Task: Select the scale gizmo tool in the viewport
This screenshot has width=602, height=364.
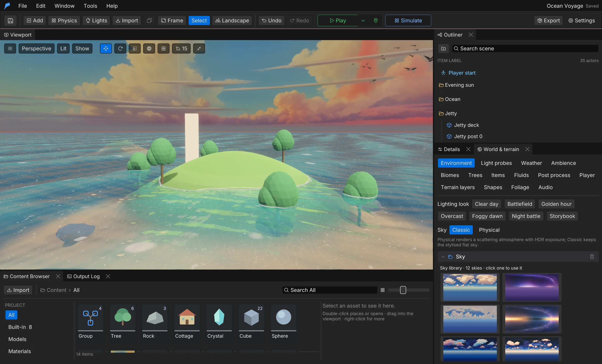Action: coord(135,48)
